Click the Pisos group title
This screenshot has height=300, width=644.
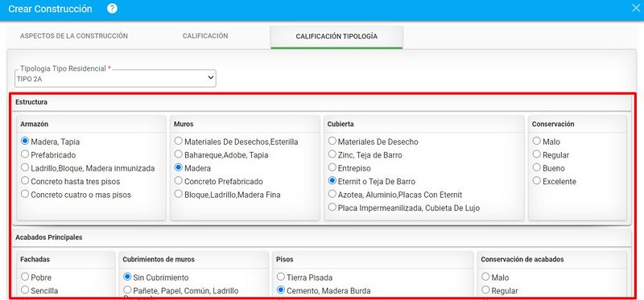pos(285,259)
